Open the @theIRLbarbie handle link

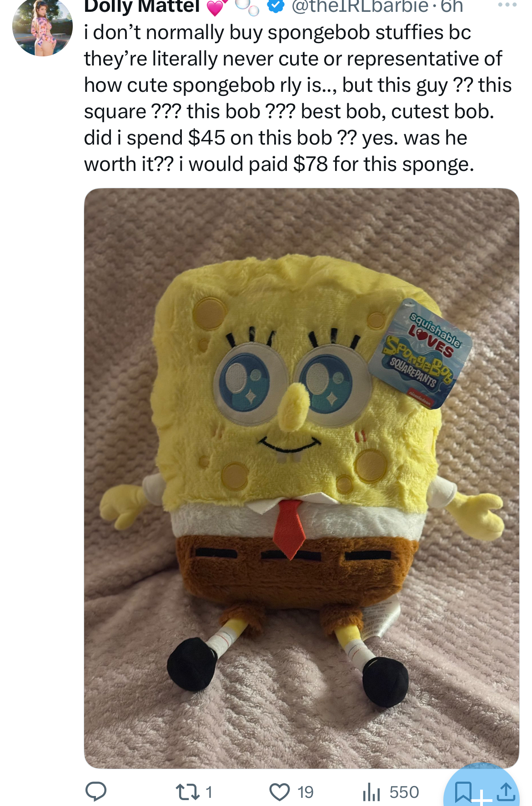pos(359,6)
